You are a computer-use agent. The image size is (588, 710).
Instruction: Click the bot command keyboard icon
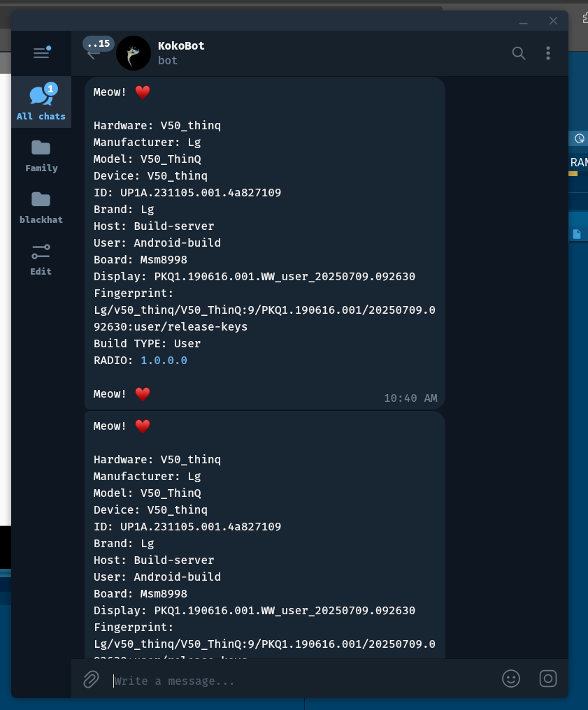(548, 679)
